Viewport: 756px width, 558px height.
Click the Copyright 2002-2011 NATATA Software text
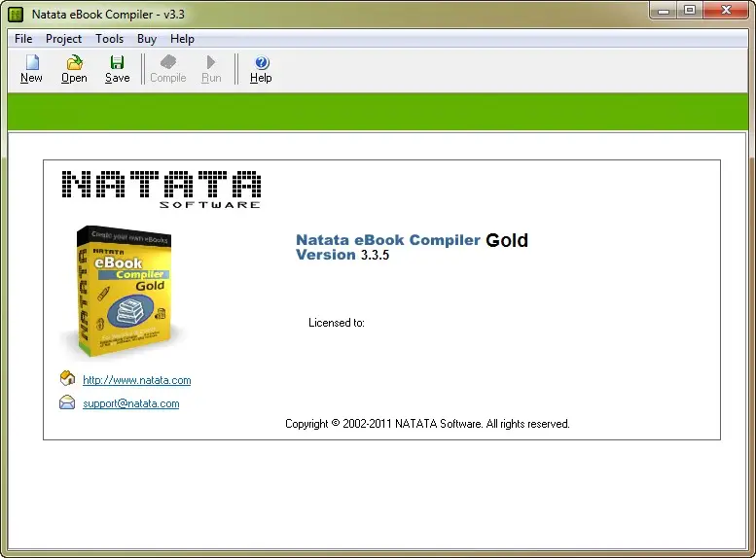(x=427, y=424)
